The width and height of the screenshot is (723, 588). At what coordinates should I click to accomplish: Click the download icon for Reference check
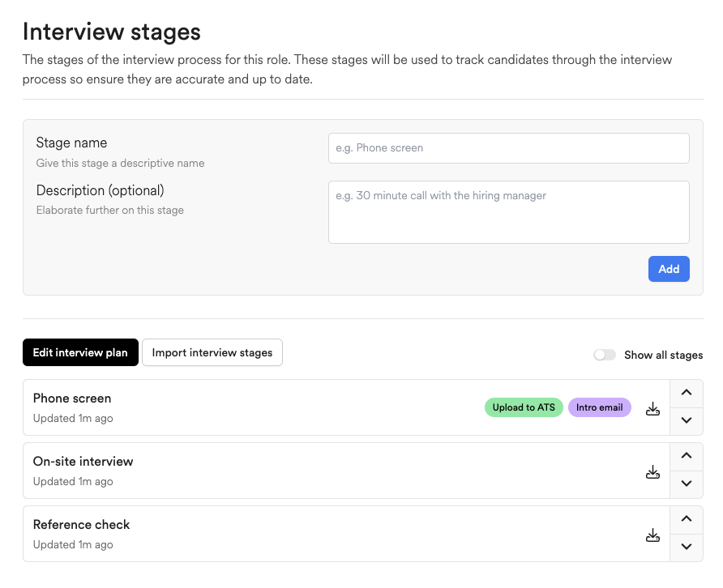tap(652, 535)
